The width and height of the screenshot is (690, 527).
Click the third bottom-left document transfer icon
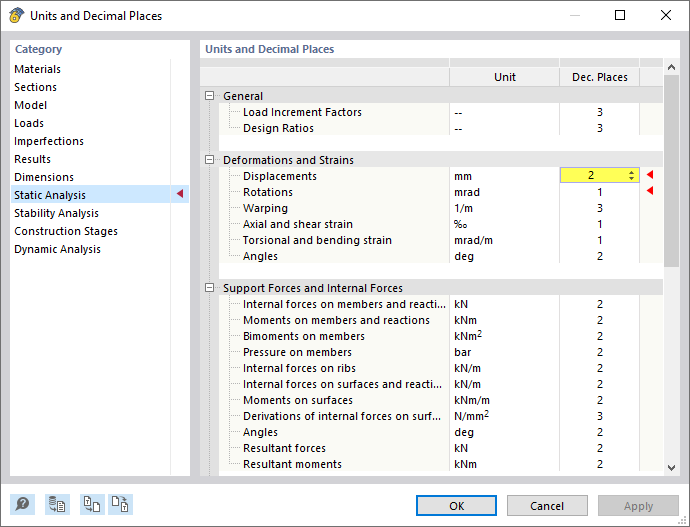pyautogui.click(x=92, y=505)
